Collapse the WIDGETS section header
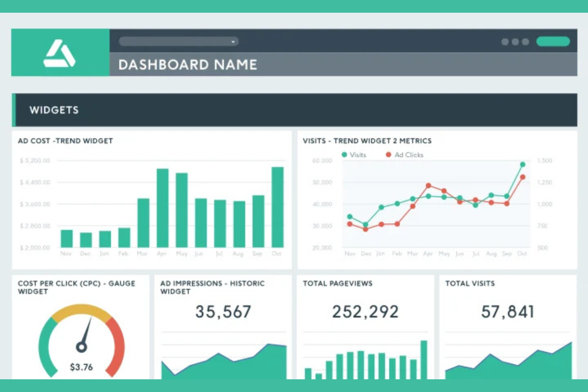This screenshot has width=588, height=392. [54, 110]
